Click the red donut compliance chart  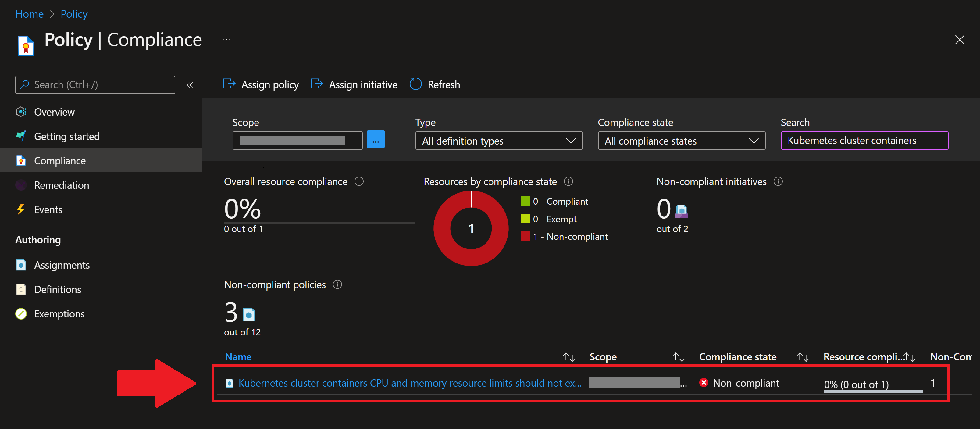[471, 228]
